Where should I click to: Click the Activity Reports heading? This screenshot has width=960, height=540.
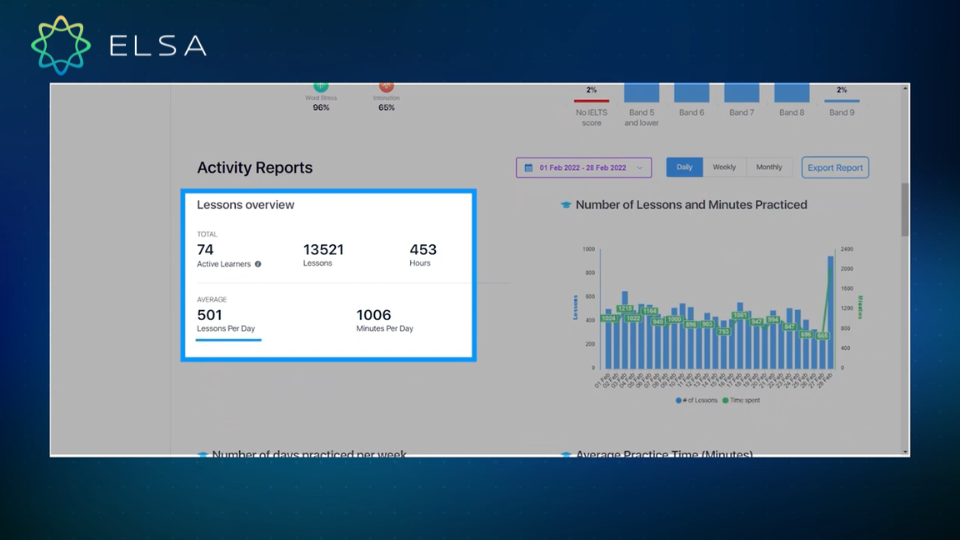(x=255, y=168)
